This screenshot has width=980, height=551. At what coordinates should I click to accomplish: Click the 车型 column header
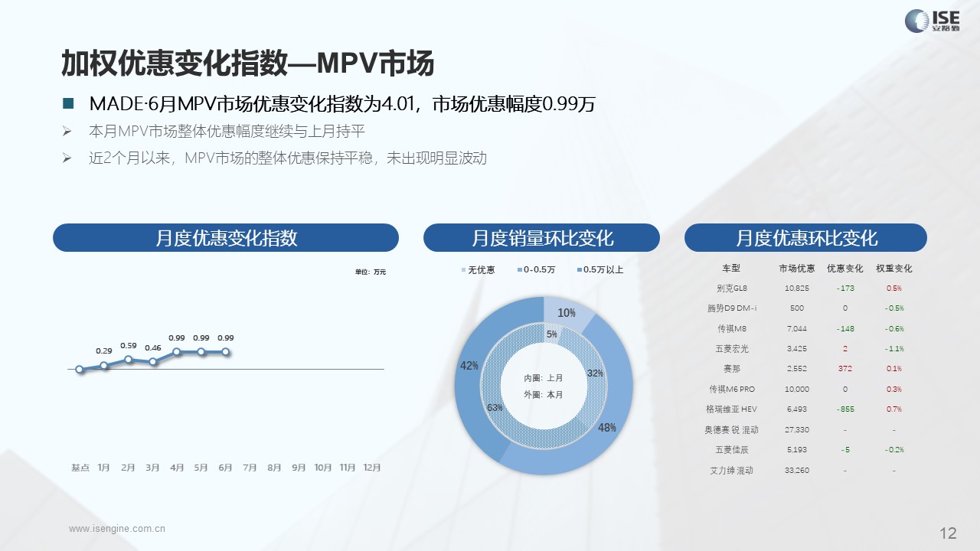pyautogui.click(x=730, y=269)
